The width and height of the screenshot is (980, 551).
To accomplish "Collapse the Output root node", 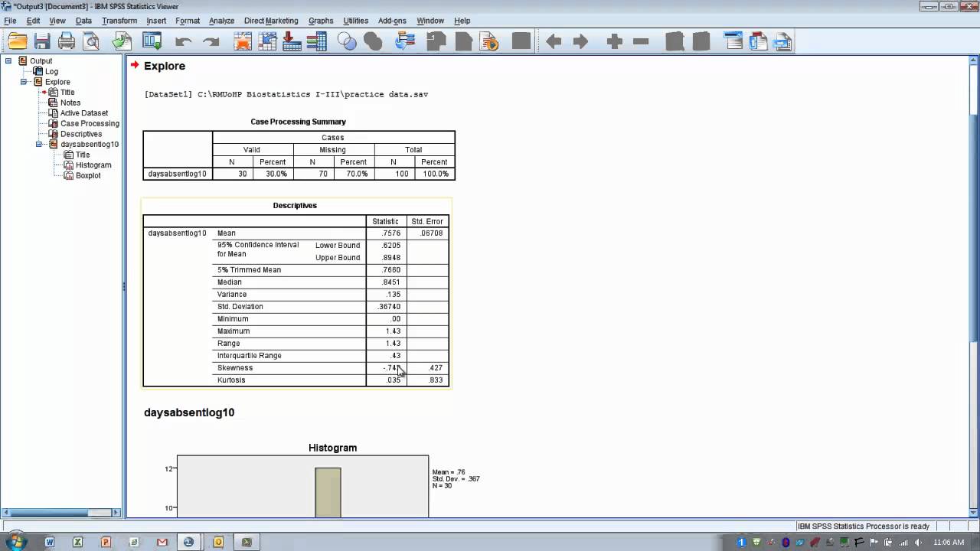I will pyautogui.click(x=8, y=60).
